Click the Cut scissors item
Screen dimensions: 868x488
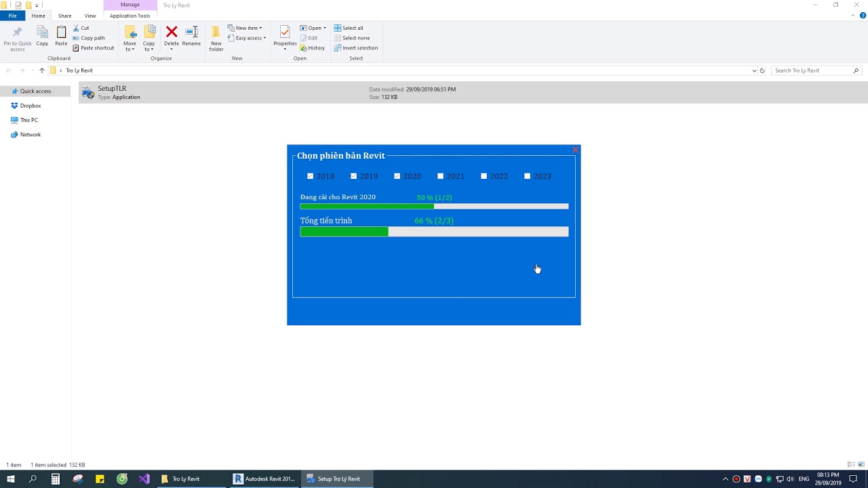point(81,28)
